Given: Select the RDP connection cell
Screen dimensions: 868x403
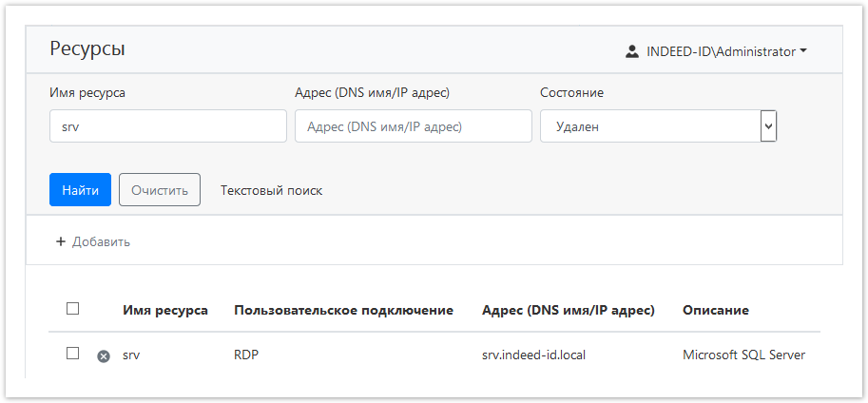Looking at the screenshot, I should tap(246, 355).
